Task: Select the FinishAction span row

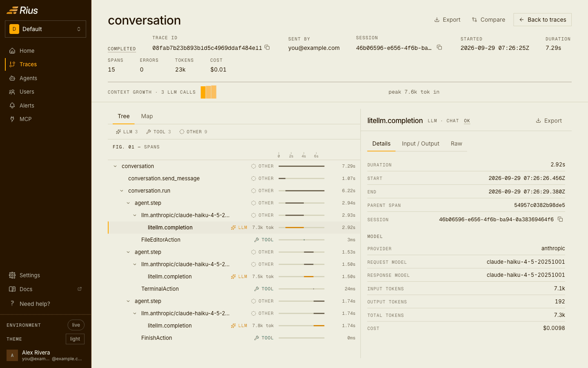Action: (234, 338)
